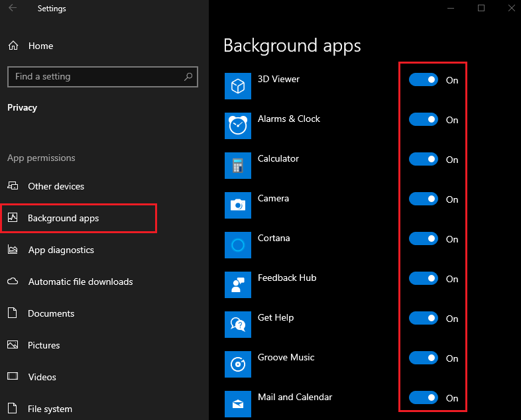Click the Calculator app icon
Screen dimensions: 521x420
coord(238,166)
